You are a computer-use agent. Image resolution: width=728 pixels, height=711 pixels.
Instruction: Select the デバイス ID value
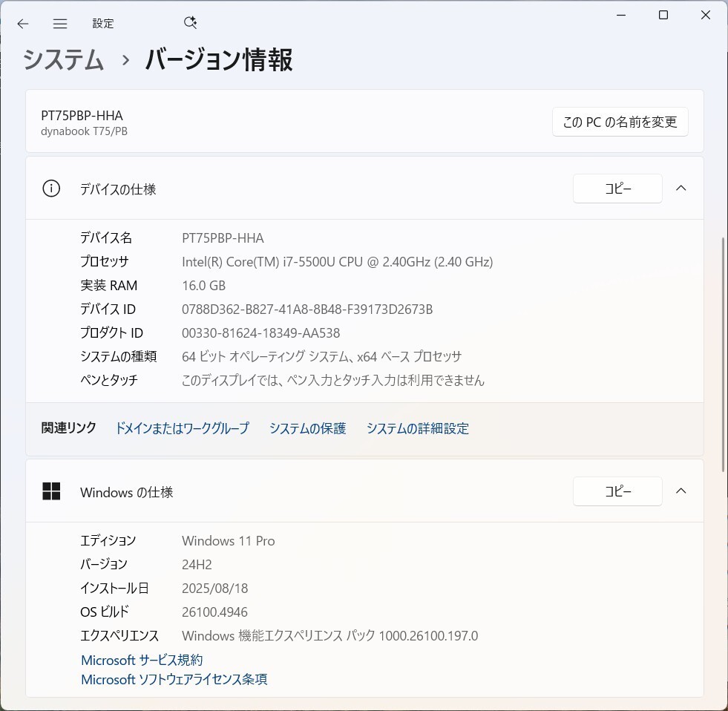pyautogui.click(x=307, y=309)
